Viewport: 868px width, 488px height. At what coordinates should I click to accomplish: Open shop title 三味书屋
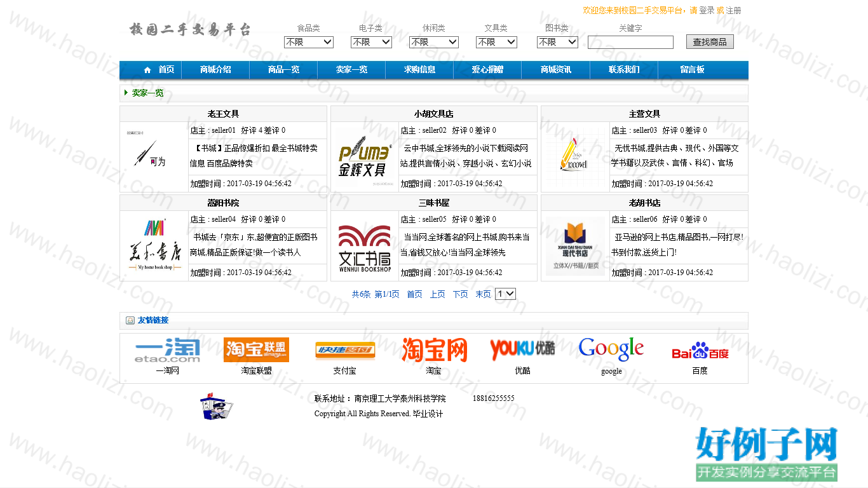(x=434, y=203)
